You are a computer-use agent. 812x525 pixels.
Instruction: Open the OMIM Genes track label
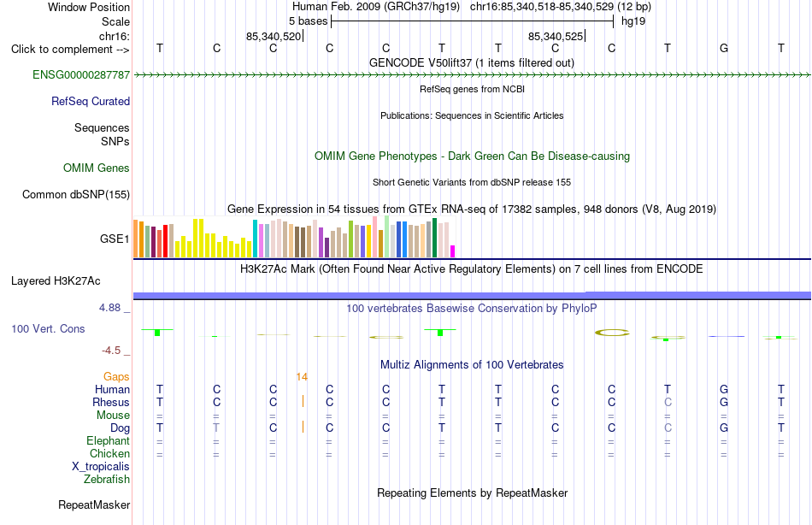pyautogui.click(x=97, y=168)
